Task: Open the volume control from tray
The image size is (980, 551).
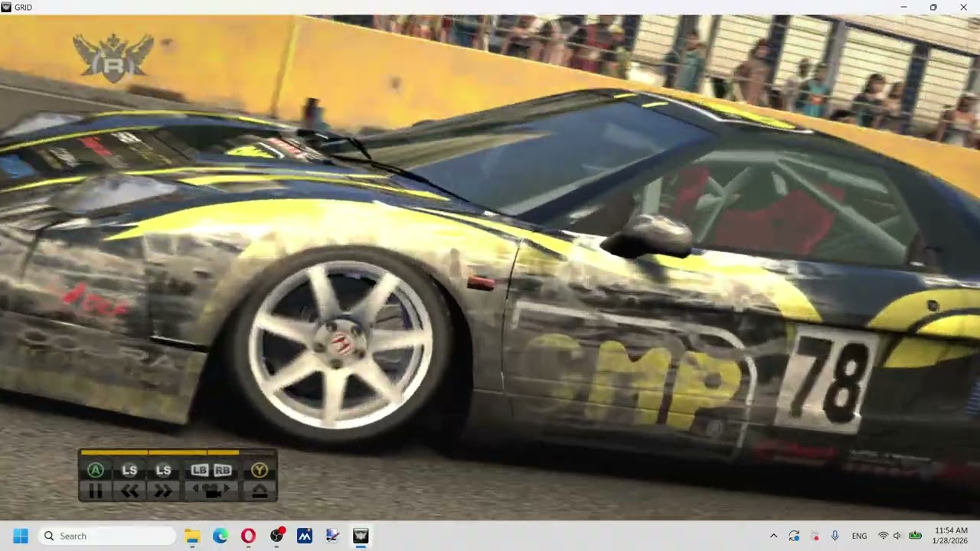Action: click(x=897, y=536)
